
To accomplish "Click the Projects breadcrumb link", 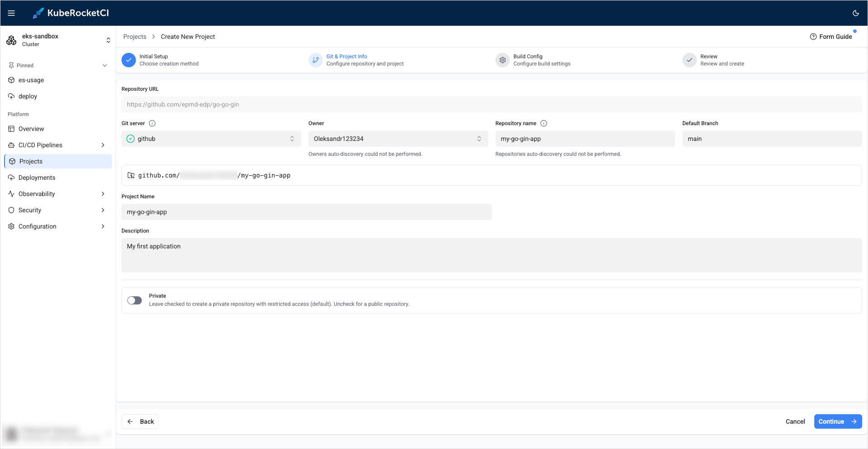I will (x=135, y=37).
